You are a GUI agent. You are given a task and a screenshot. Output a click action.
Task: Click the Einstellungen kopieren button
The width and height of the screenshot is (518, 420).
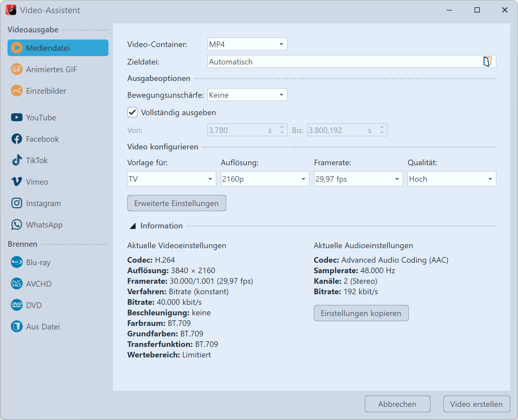tap(361, 313)
